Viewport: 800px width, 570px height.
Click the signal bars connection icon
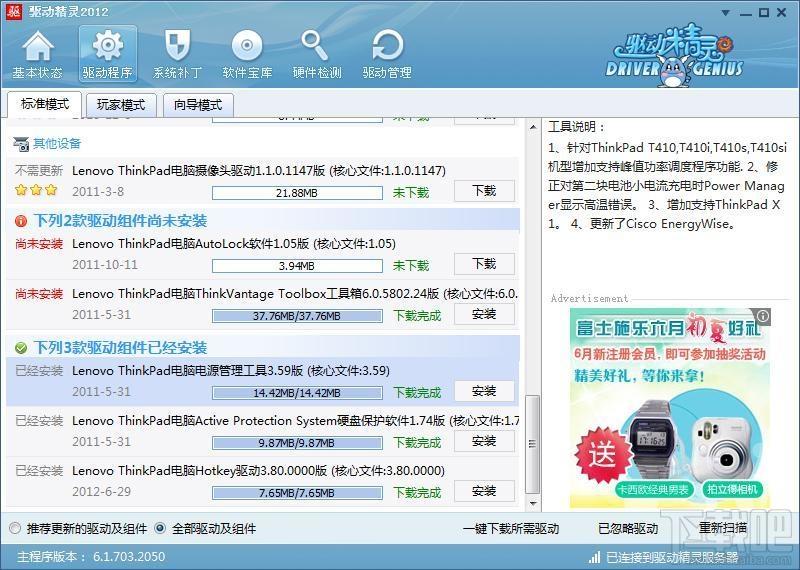pos(594,557)
